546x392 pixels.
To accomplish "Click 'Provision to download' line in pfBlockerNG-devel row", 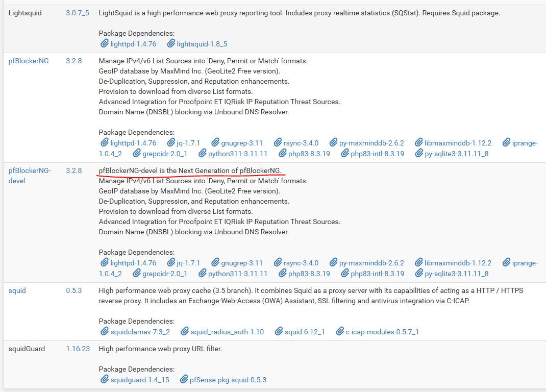I will [176, 211].
